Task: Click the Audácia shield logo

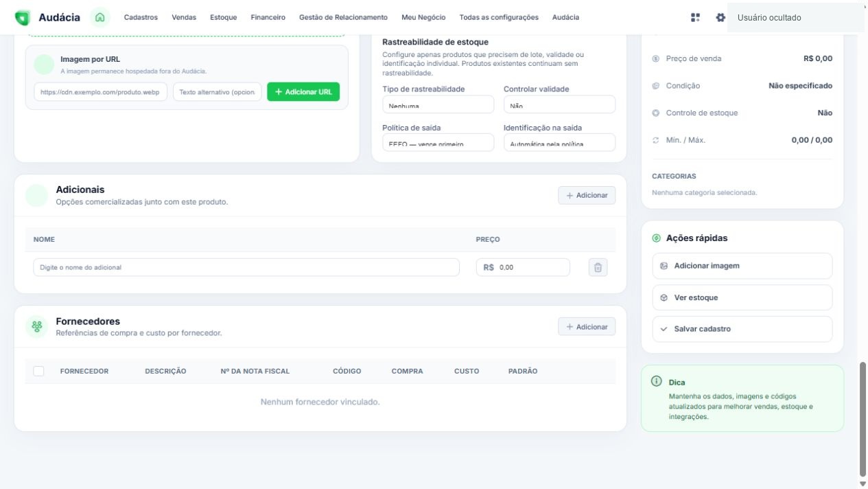Action: coord(23,18)
